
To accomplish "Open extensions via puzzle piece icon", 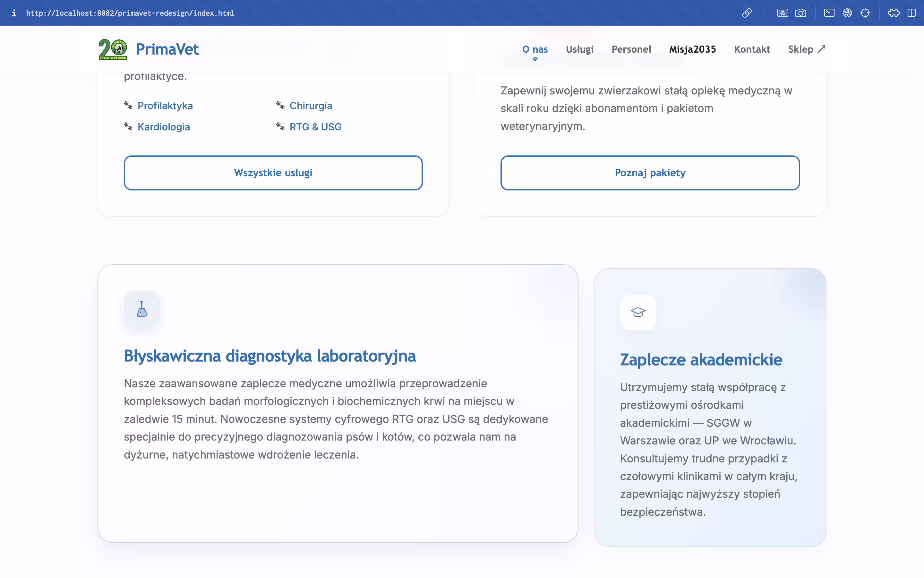I will 894,13.
